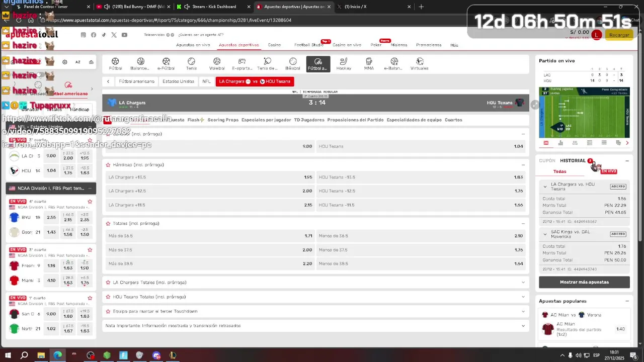The height and width of the screenshot is (362, 644).
Task: Favorite the BYU live event star
Action: tap(90, 202)
